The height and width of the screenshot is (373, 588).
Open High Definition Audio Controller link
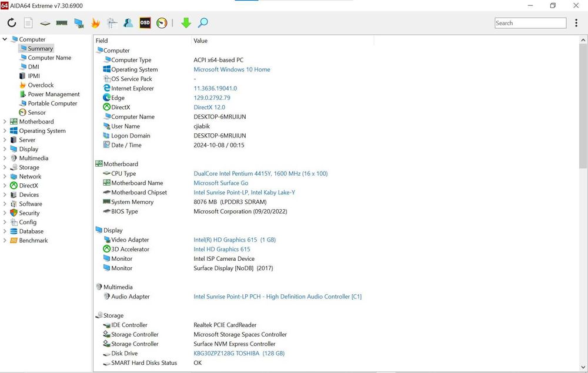(278, 297)
